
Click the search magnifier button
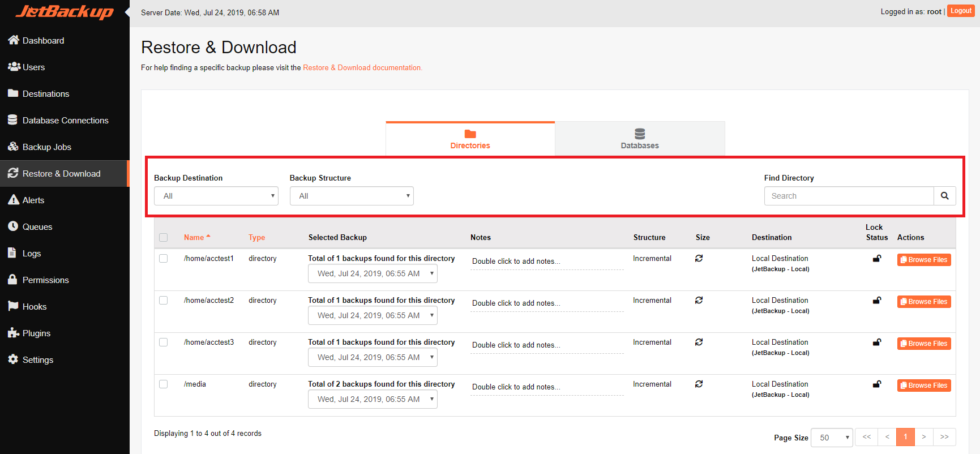pyautogui.click(x=944, y=196)
